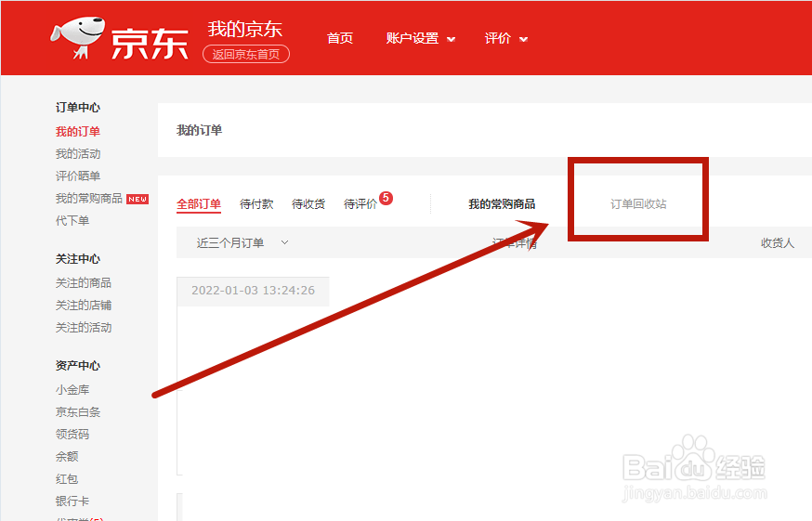This screenshot has width=812, height=521.
Task: Open the 订单回收站 link
Action: [x=638, y=204]
